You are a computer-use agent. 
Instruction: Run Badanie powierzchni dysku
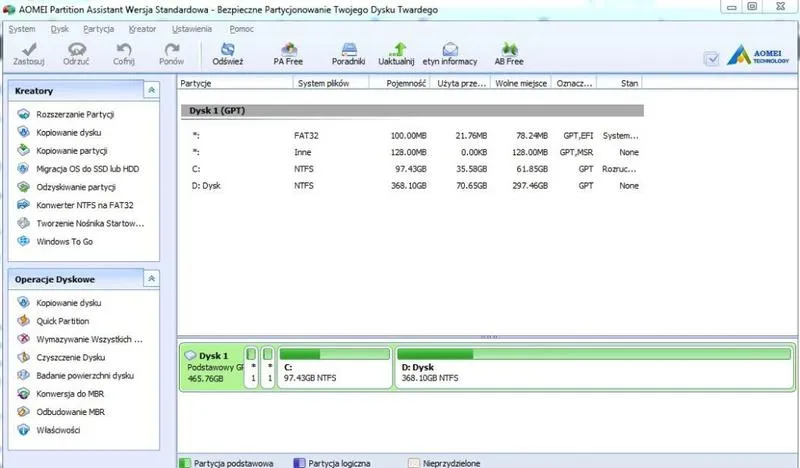coord(85,376)
